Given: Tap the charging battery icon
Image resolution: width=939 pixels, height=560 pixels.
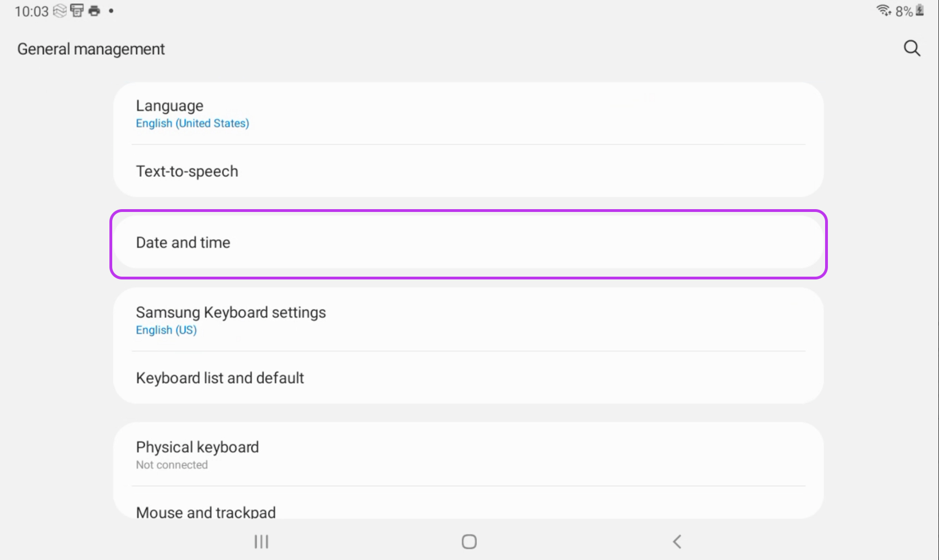Looking at the screenshot, I should pyautogui.click(x=920, y=10).
